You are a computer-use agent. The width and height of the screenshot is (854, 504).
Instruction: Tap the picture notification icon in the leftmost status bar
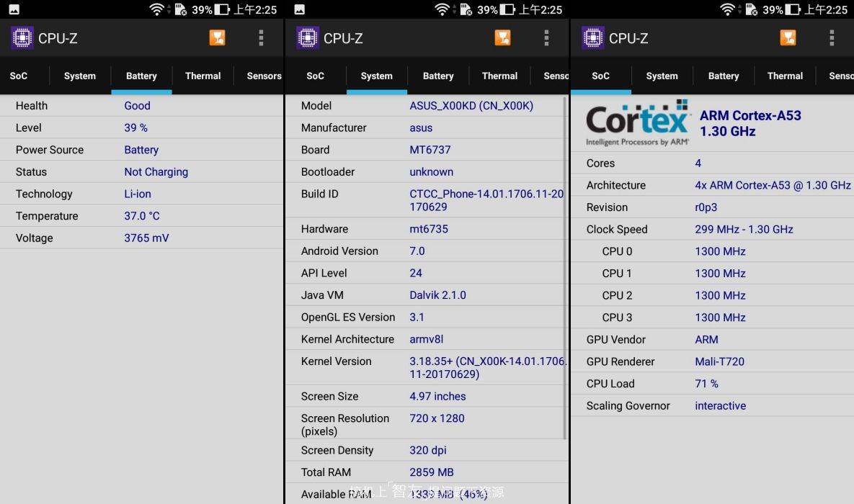(x=14, y=9)
